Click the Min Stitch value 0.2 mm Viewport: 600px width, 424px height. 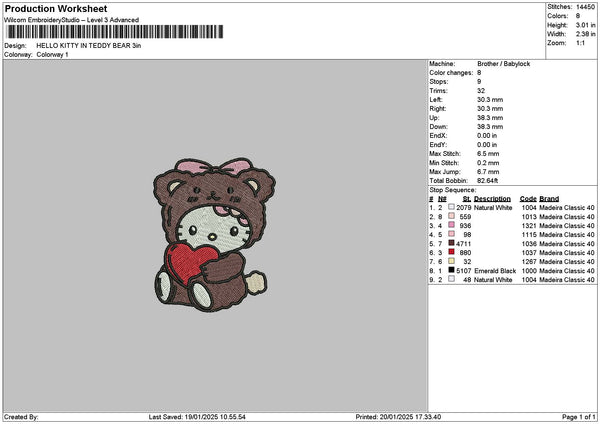(488, 163)
